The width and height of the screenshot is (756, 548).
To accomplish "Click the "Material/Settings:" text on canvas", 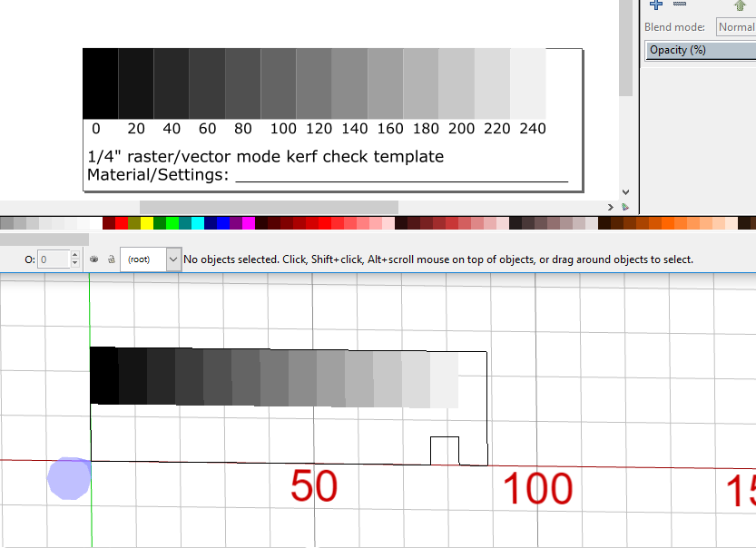I will tap(158, 174).
